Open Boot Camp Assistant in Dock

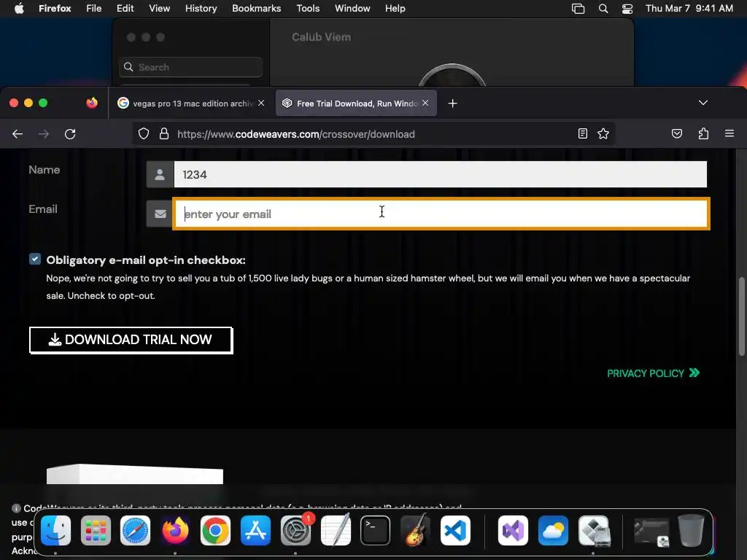pyautogui.click(x=594, y=530)
